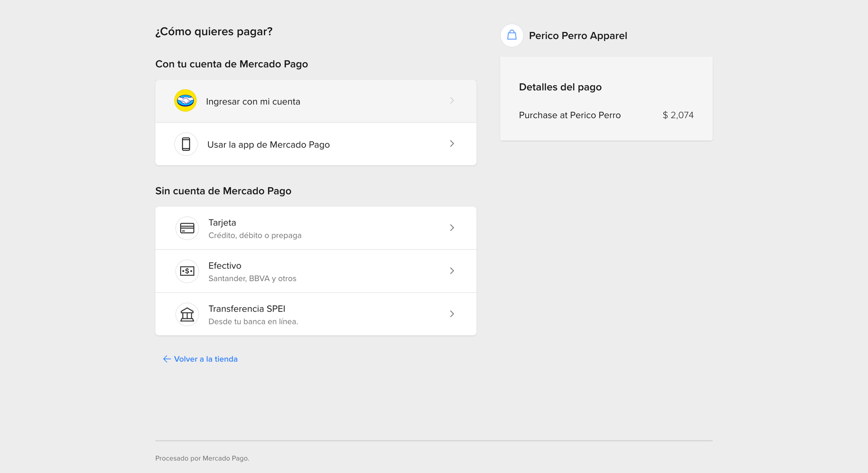Expand the Transferencia SPEI chevron

coord(452,314)
